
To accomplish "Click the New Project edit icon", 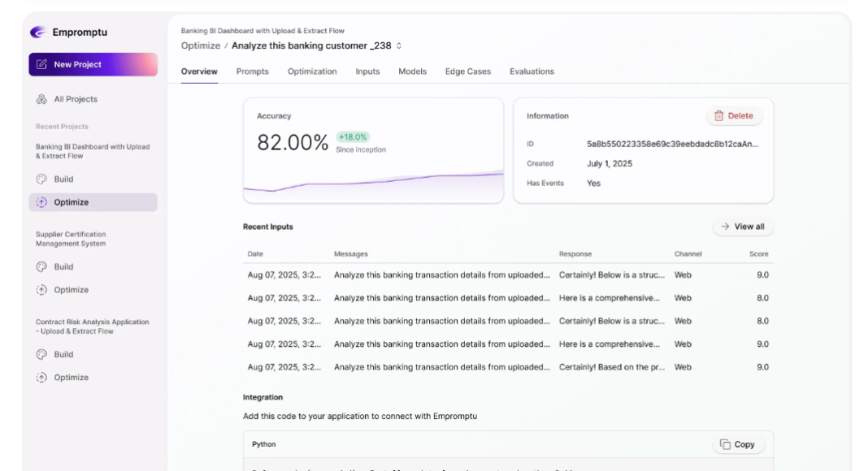I will coord(41,65).
